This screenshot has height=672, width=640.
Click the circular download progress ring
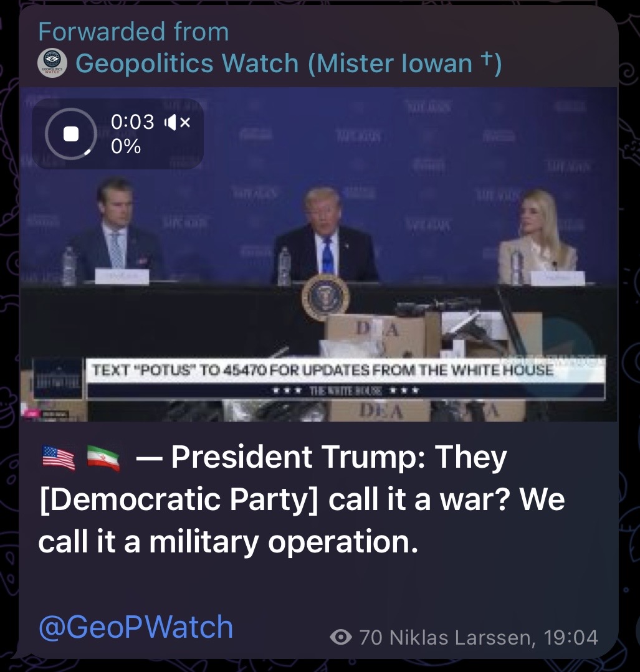click(71, 134)
